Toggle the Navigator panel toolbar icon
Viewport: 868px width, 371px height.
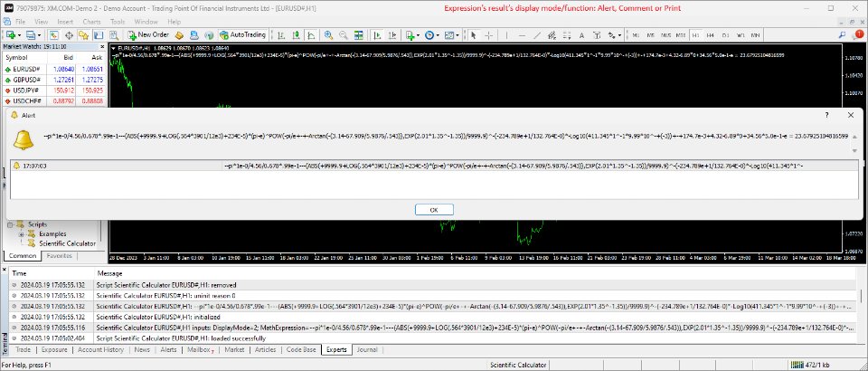pyautogui.click(x=83, y=35)
